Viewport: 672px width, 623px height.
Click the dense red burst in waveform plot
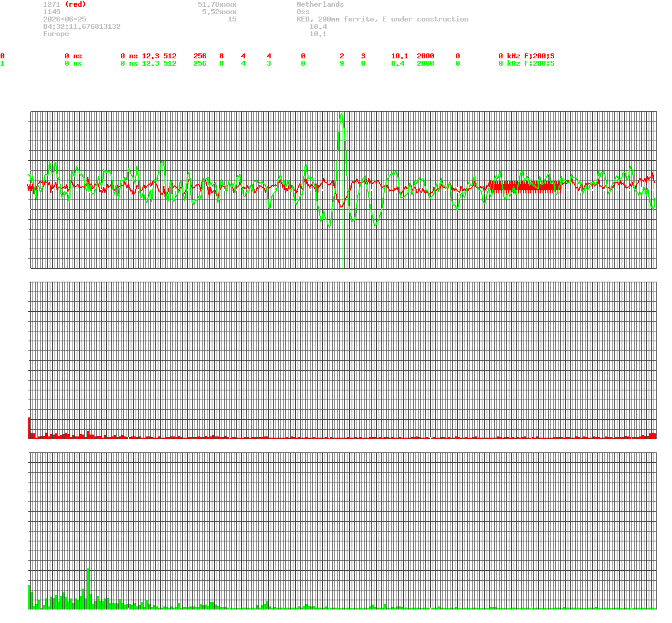[x=527, y=187]
